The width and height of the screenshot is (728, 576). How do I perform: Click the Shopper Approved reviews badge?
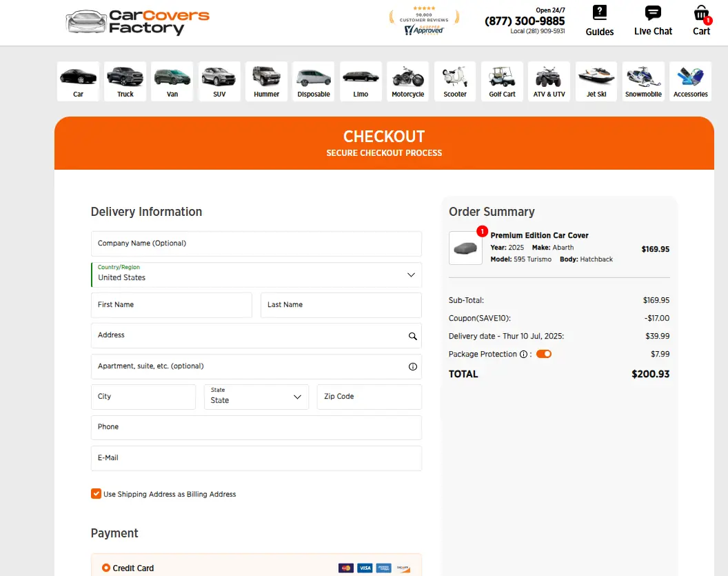pyautogui.click(x=423, y=21)
